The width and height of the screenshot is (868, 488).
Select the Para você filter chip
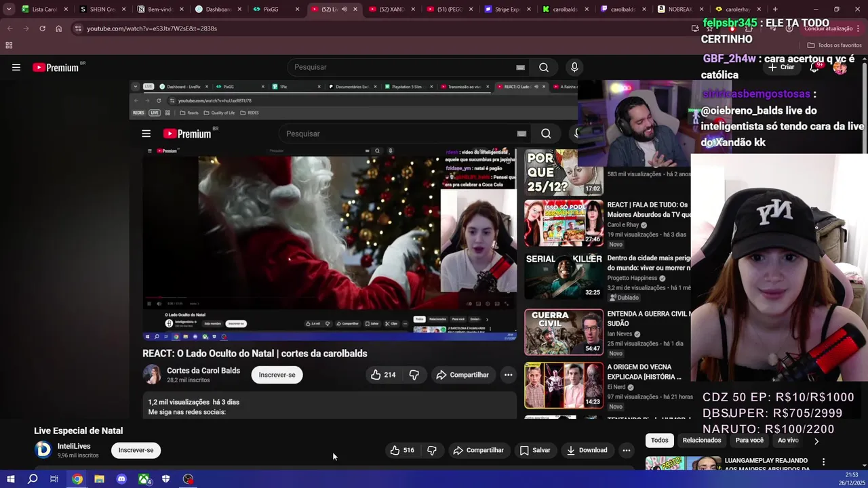click(x=749, y=441)
